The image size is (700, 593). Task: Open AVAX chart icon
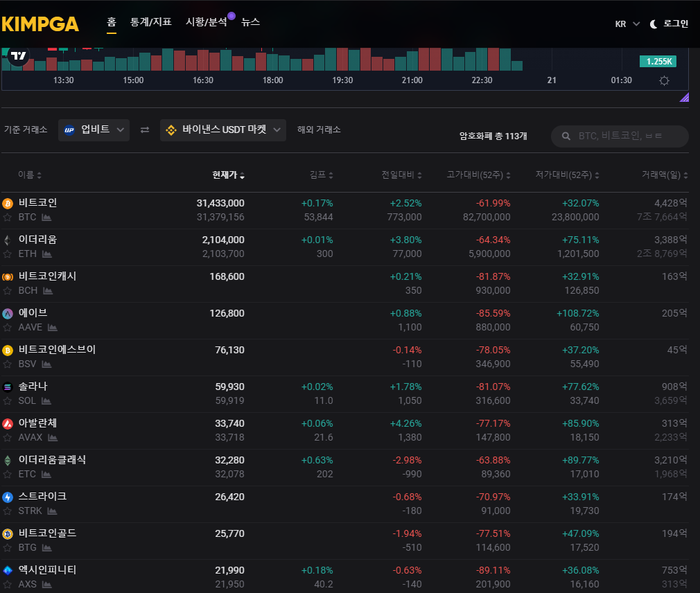click(53, 438)
